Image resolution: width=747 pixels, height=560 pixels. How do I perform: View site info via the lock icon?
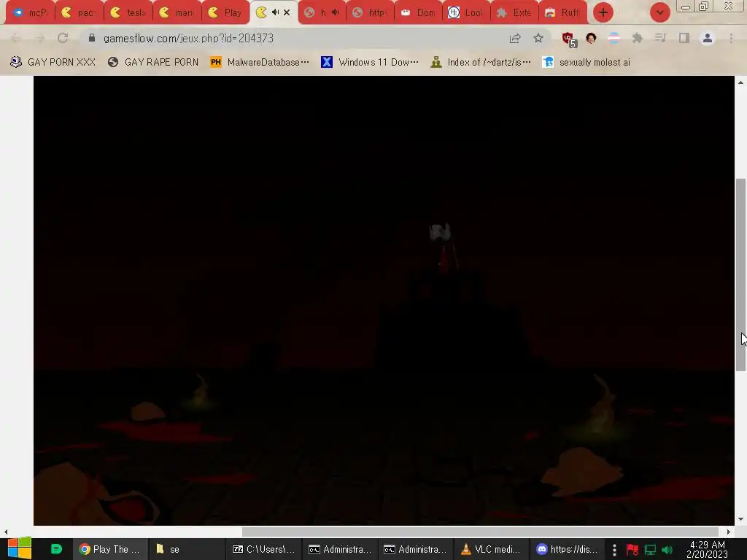click(x=92, y=38)
